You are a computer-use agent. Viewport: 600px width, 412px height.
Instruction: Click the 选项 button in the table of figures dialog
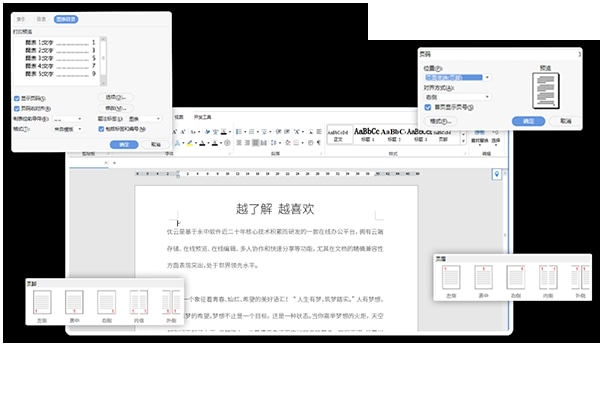click(116, 97)
